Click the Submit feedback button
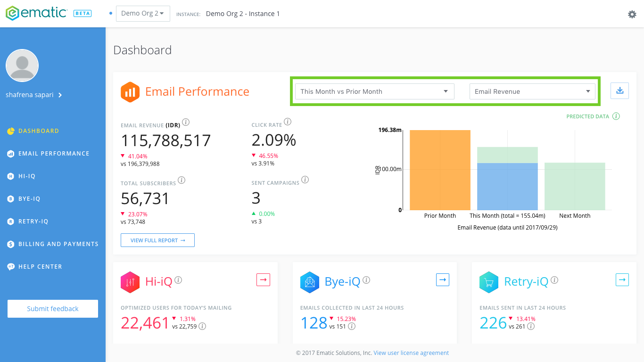644x362 pixels. point(53,309)
